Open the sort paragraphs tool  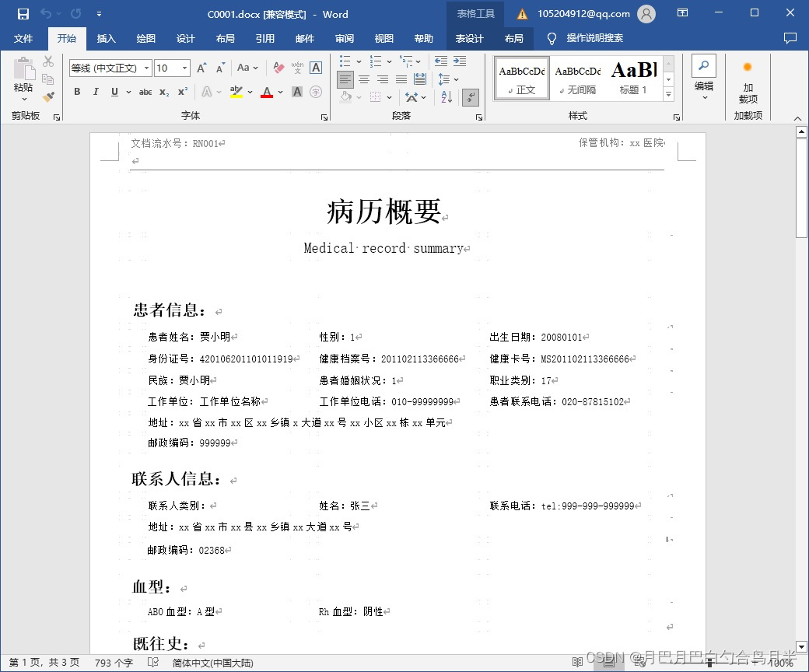pos(447,96)
